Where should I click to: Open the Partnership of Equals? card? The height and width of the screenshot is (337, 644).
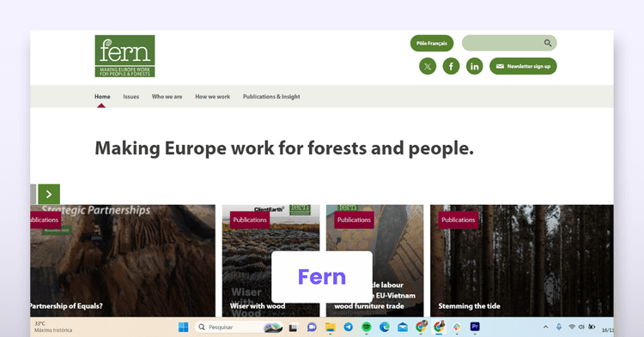coord(123,261)
